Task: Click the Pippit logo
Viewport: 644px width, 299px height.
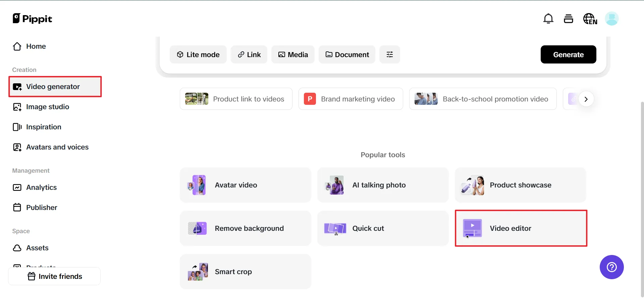Action: [x=32, y=19]
